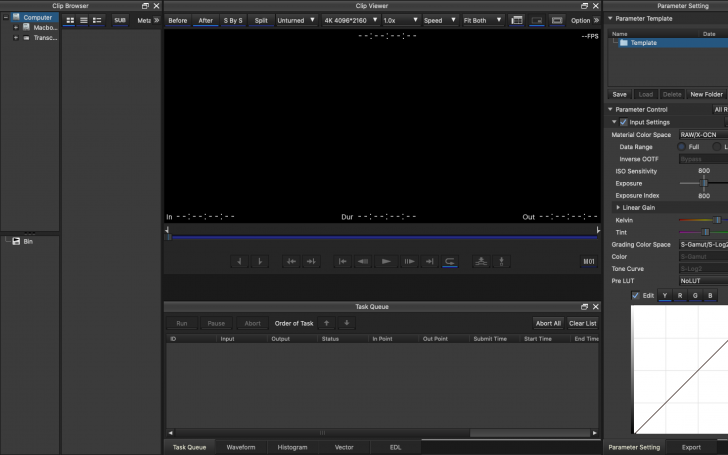Click the mark out point icon
The width and height of the screenshot is (728, 455).
pos(260,261)
